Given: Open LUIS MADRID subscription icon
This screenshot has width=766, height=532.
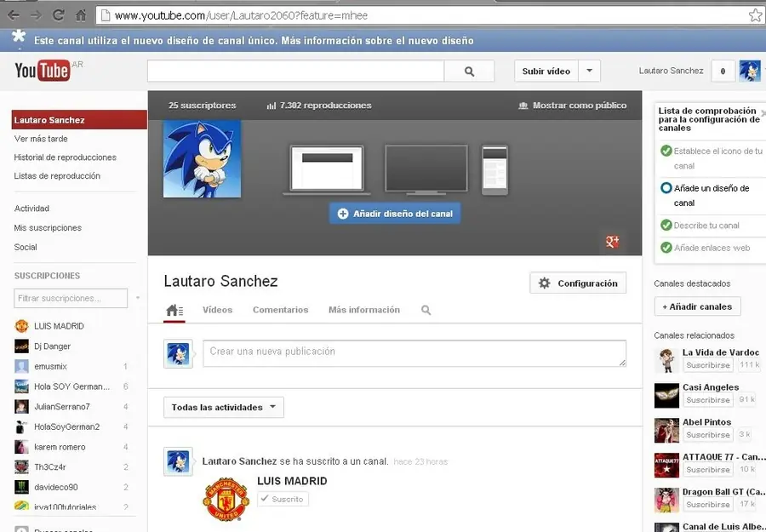Looking at the screenshot, I should tap(21, 326).
